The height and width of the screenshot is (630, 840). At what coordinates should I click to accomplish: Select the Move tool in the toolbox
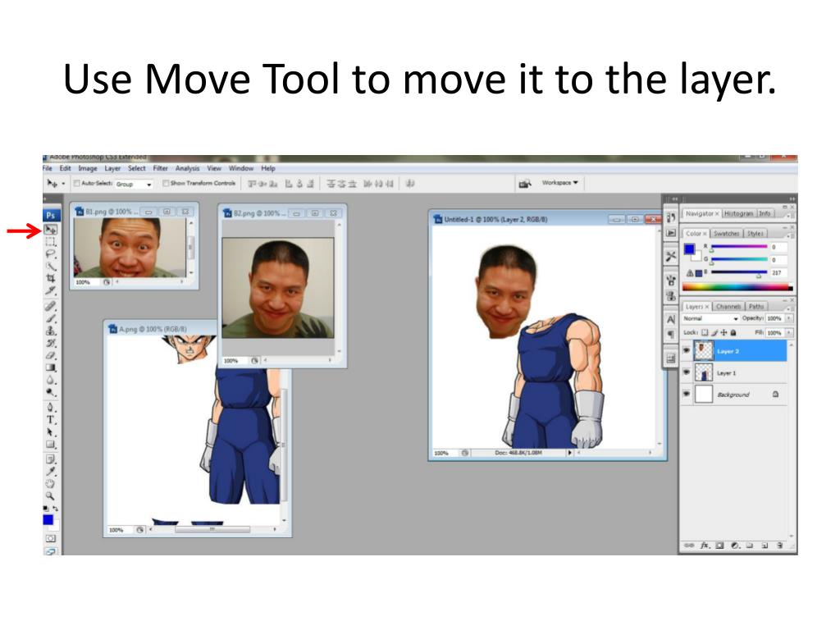[x=50, y=230]
